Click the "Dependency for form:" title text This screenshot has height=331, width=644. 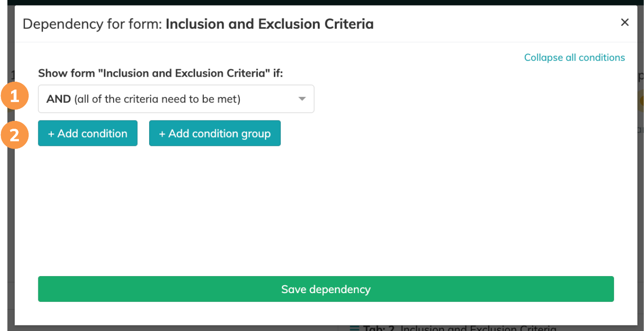coord(92,24)
